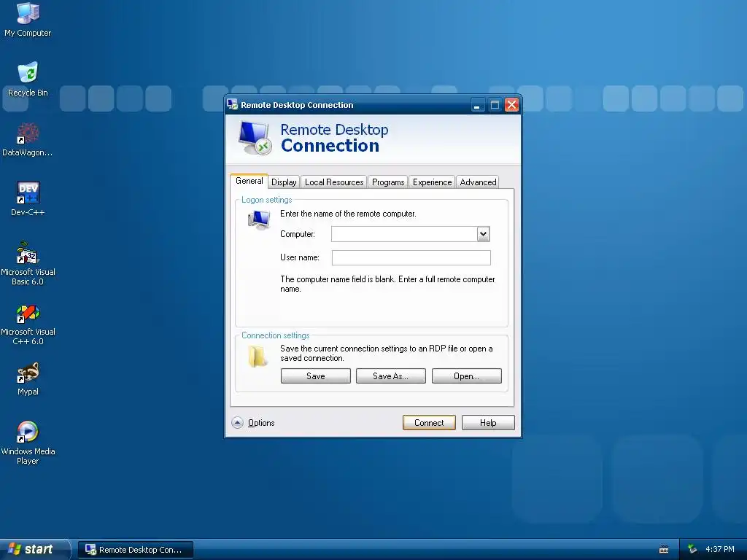The width and height of the screenshot is (747, 560).
Task: Open the Computer name dropdown arrow
Action: pos(483,234)
